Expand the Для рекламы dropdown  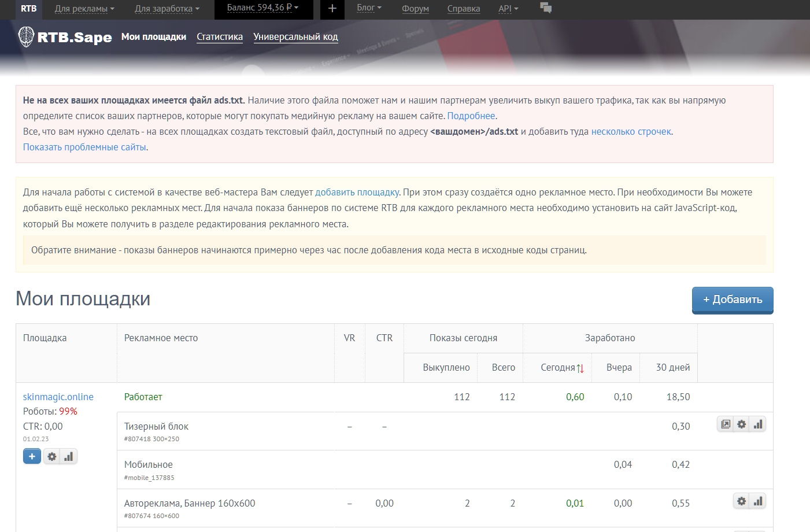(x=84, y=9)
